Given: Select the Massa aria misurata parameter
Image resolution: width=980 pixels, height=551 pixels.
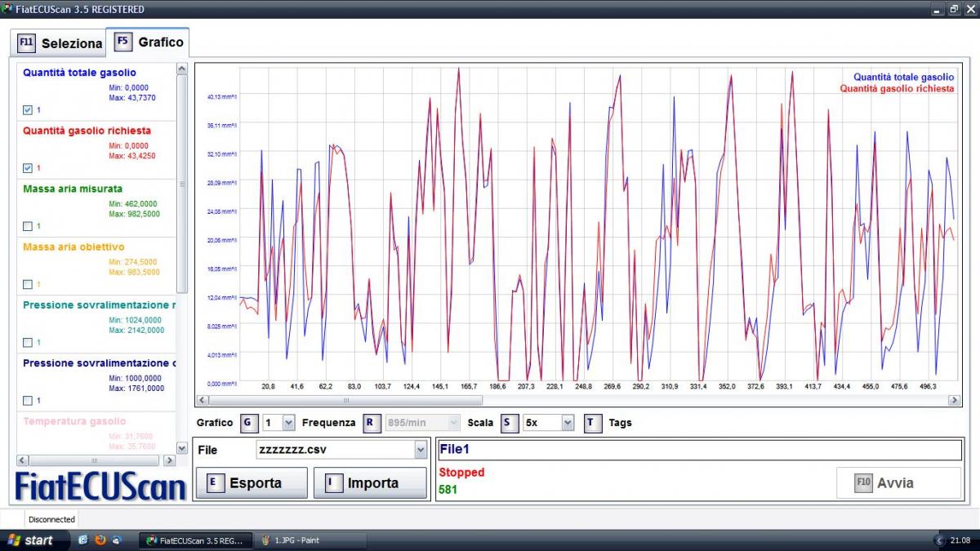Looking at the screenshot, I should tap(73, 189).
